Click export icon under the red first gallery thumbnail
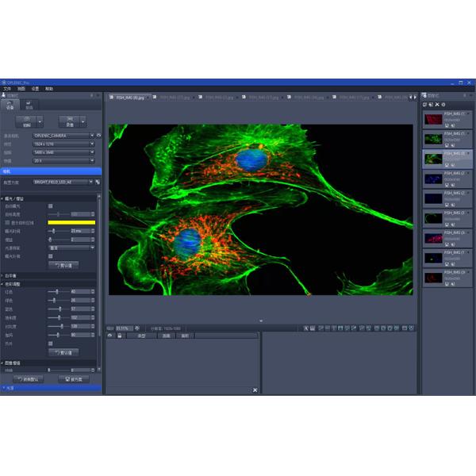476x476 pixels. [452, 125]
